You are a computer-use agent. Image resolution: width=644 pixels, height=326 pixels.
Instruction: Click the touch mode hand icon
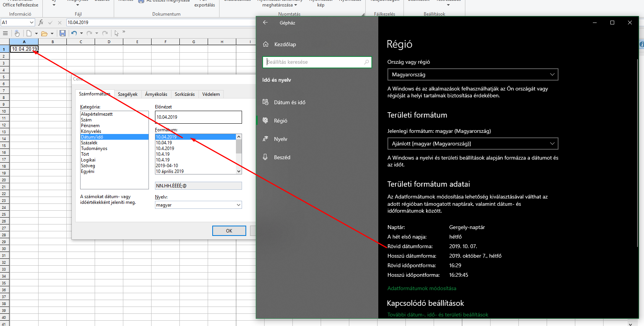pyautogui.click(x=17, y=33)
